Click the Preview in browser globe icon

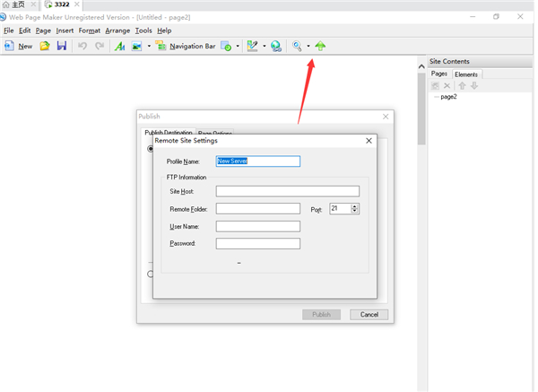point(276,46)
